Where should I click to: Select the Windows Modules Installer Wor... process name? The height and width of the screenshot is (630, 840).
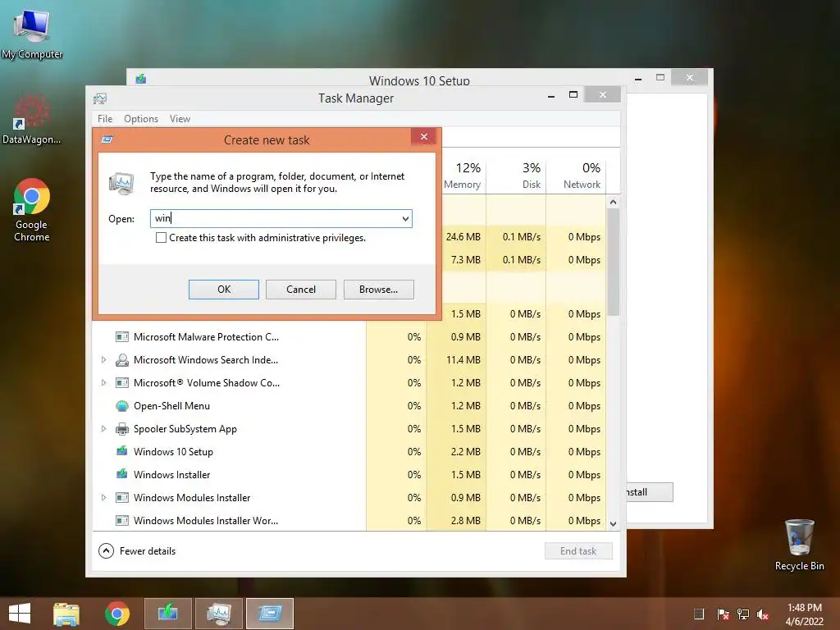pos(206,521)
